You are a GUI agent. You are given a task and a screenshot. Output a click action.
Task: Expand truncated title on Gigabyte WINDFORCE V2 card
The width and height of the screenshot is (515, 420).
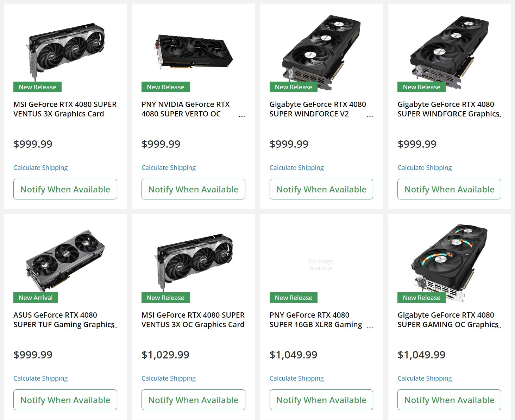click(x=370, y=115)
